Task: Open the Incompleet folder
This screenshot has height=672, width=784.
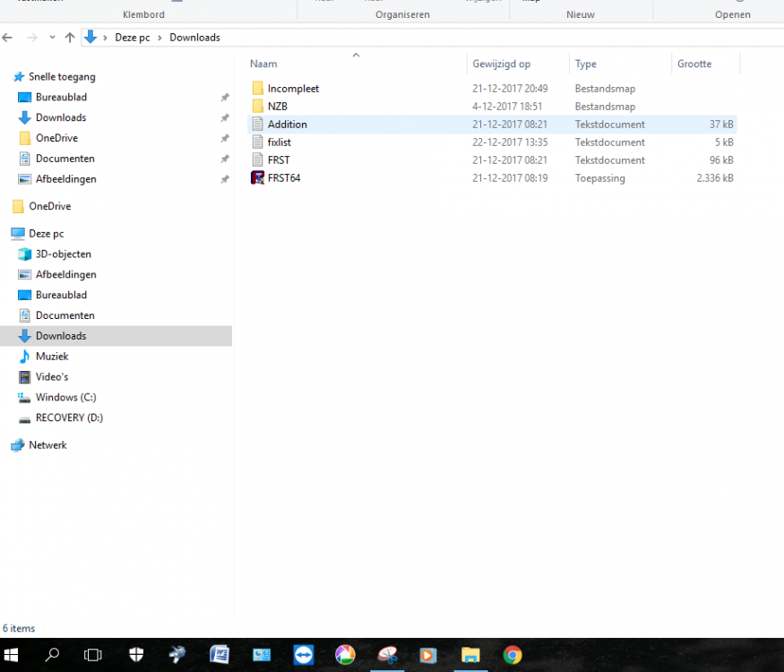Action: (293, 89)
